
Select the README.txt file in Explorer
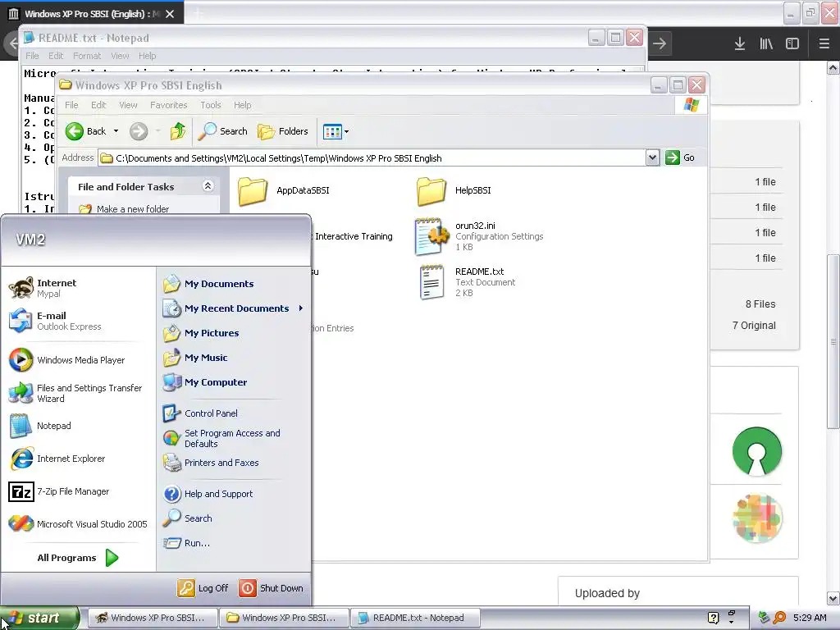[466, 282]
